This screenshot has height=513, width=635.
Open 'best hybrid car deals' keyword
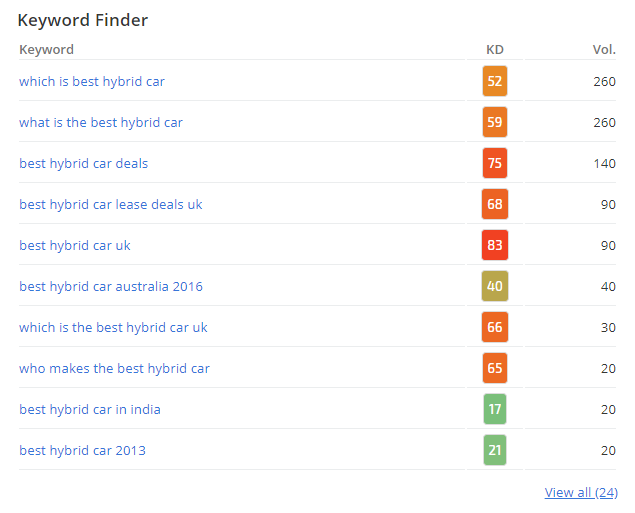84,164
